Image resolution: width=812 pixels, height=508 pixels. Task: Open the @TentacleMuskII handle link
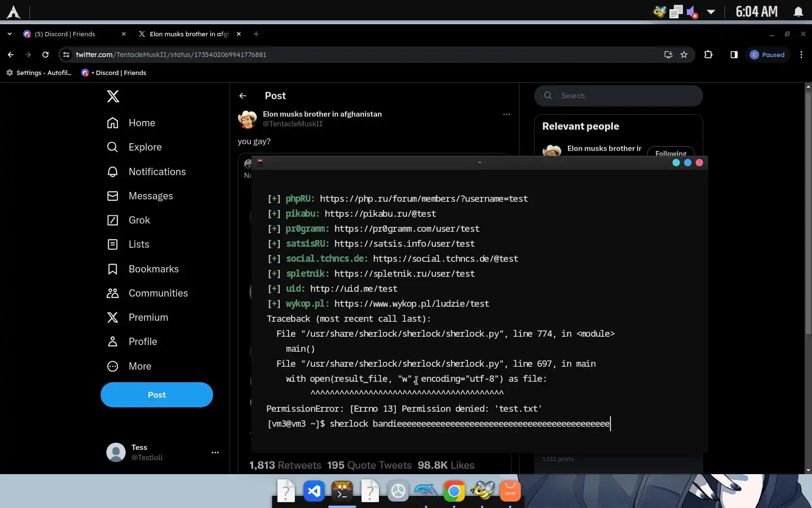(293, 124)
